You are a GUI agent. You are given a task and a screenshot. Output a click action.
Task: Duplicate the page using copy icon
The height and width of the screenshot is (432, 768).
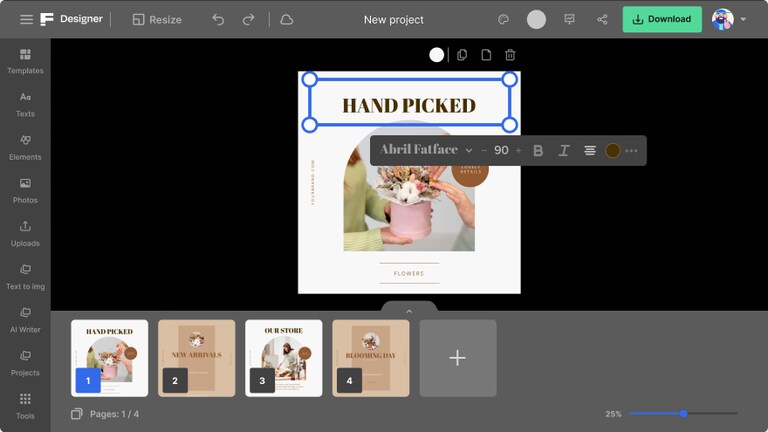point(462,55)
